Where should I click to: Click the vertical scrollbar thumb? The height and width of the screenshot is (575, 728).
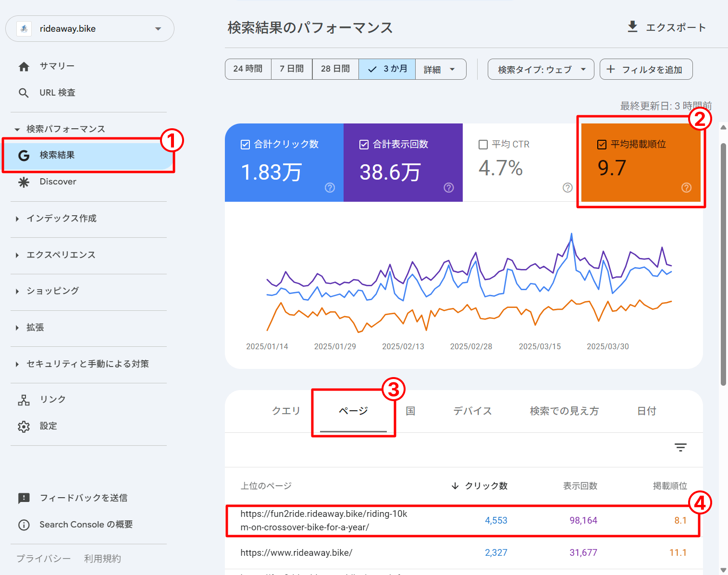click(x=723, y=264)
